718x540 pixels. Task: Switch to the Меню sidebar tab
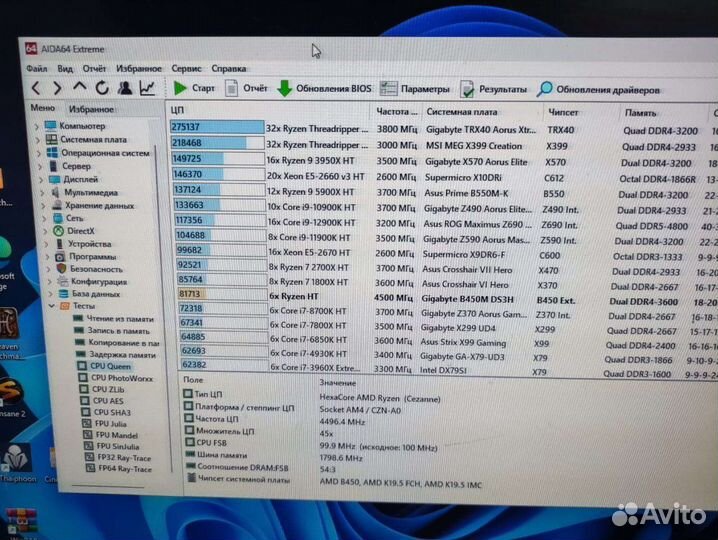tap(43, 108)
